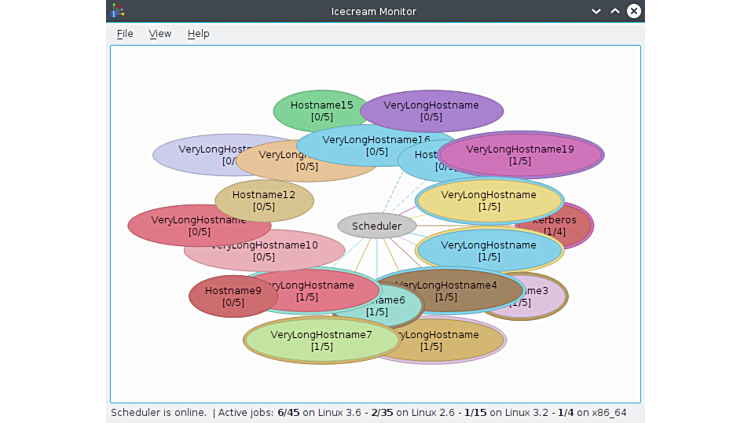
Task: Open the Help menu
Action: [198, 34]
